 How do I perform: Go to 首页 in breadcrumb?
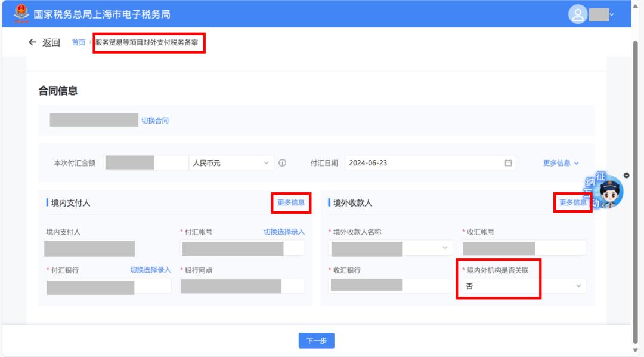point(79,42)
